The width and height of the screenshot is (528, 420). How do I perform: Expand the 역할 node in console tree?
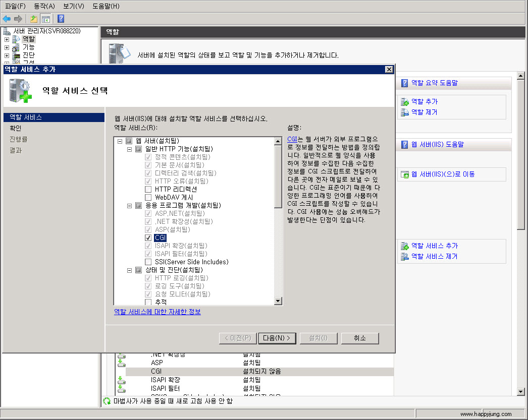[x=7, y=40]
